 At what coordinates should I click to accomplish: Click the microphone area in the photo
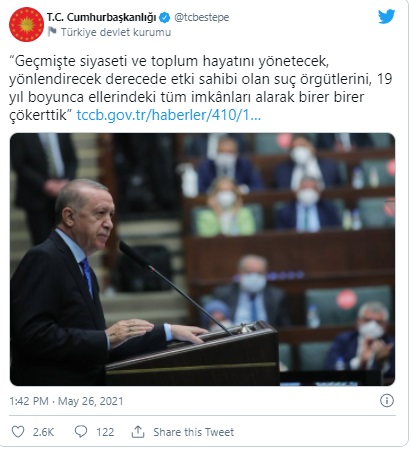tap(173, 287)
